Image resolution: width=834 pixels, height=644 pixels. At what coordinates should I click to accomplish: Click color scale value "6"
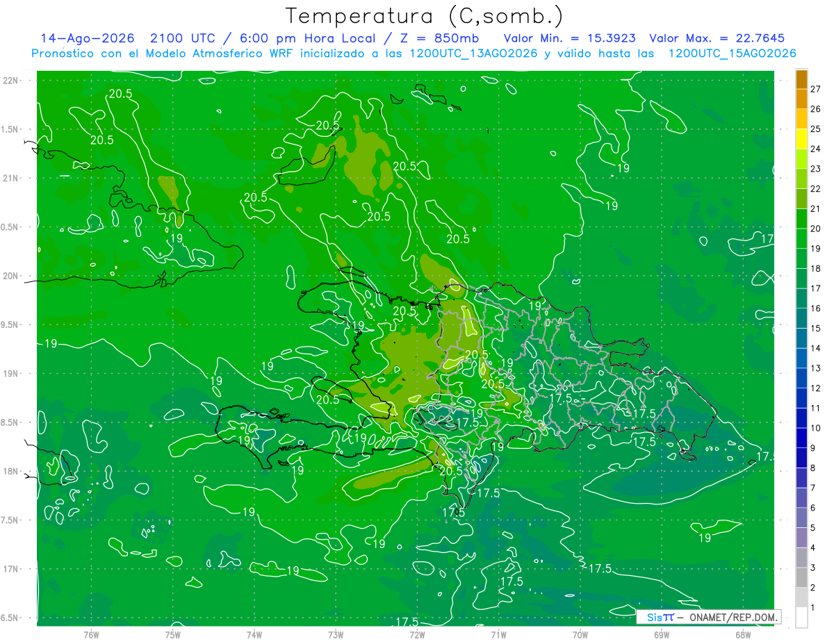point(814,508)
